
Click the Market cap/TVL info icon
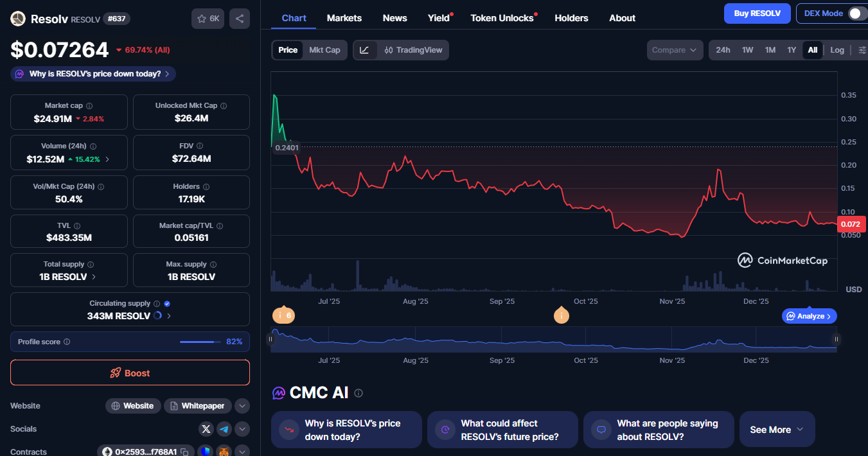pos(220,226)
